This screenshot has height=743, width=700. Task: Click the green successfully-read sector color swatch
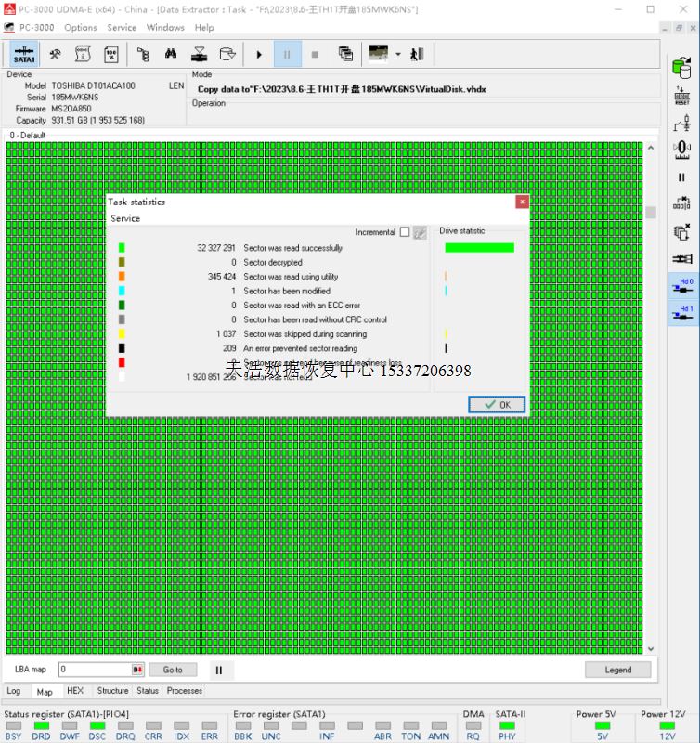pos(122,248)
